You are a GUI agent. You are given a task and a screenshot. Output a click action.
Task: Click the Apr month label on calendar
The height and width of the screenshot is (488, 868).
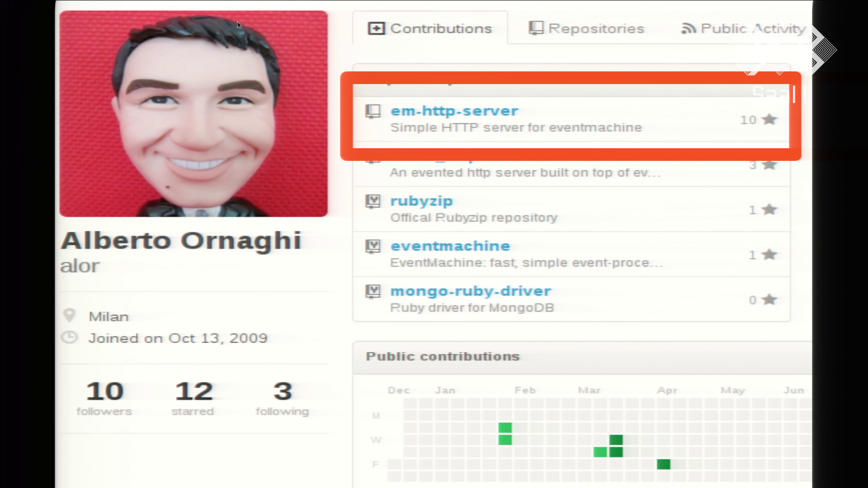667,390
